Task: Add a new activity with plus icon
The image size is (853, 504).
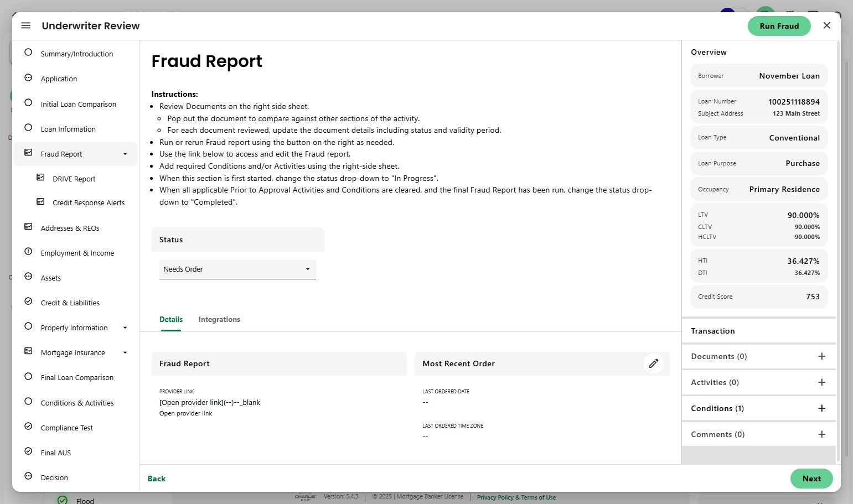Action: click(821, 382)
